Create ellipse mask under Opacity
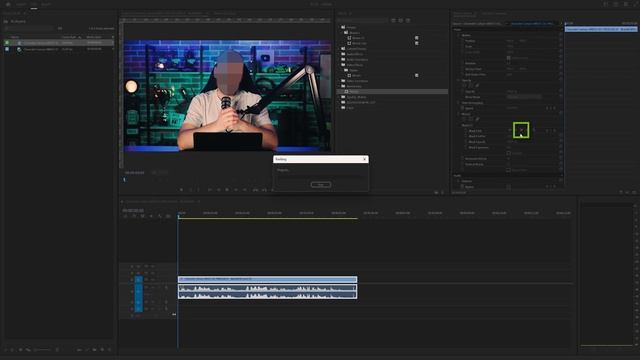This screenshot has width=640, height=360. [x=464, y=86]
